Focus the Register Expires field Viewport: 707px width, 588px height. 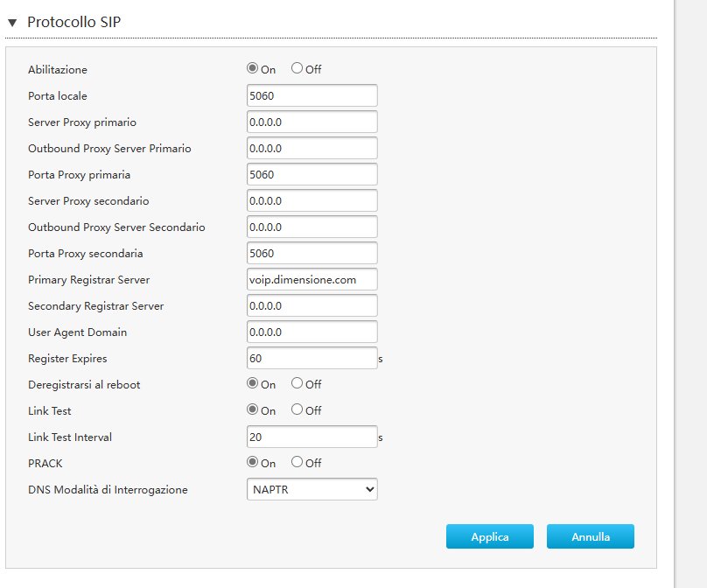[312, 358]
